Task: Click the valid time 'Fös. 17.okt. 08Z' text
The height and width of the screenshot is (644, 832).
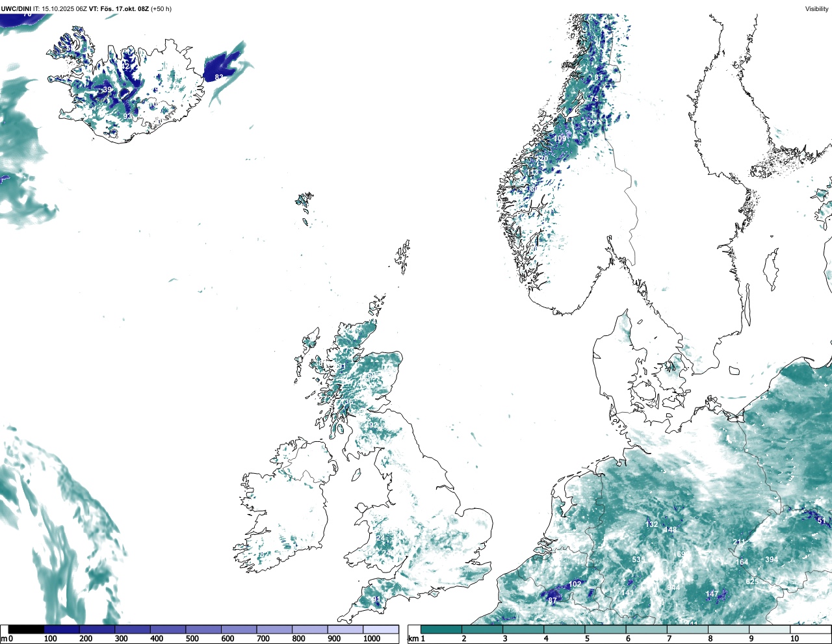Action: coord(125,9)
